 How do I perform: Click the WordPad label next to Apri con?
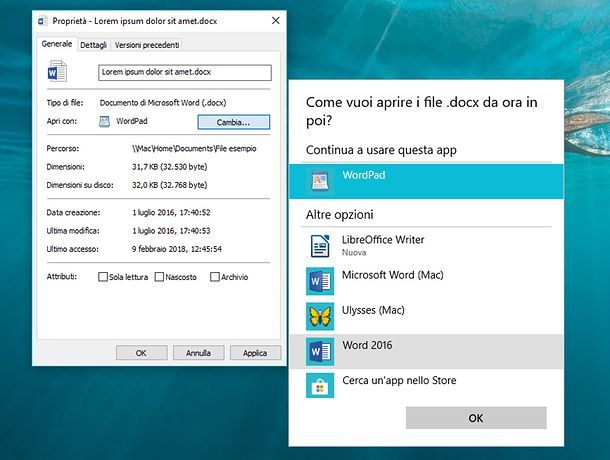tap(132, 121)
